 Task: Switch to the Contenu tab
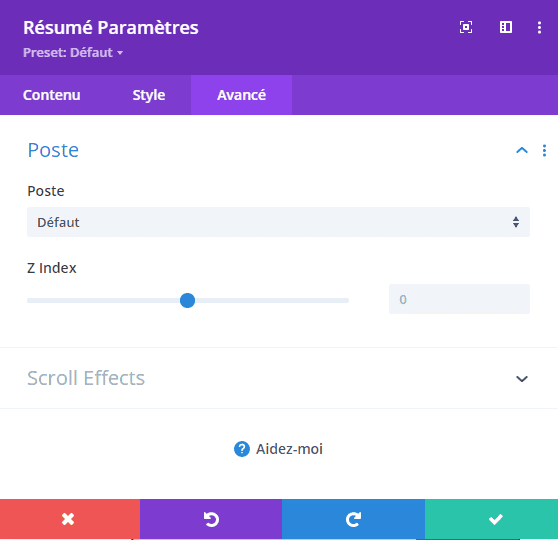(52, 95)
